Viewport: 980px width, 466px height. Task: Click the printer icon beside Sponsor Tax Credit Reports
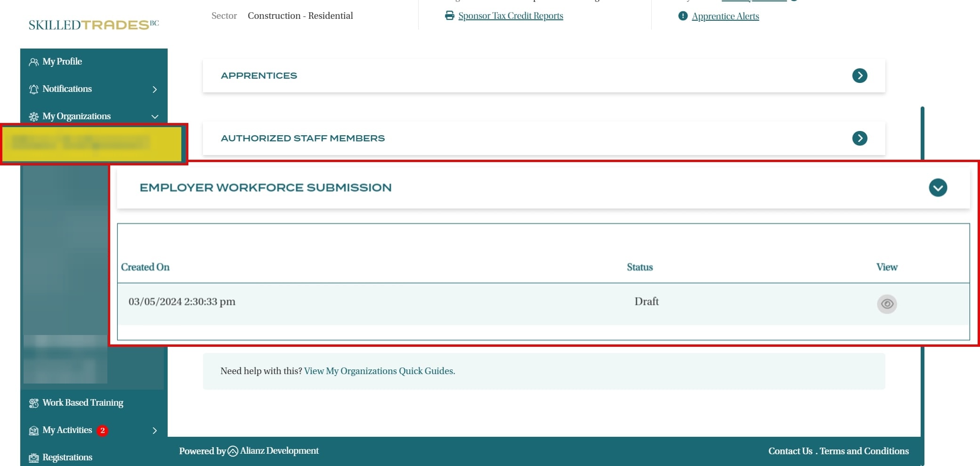(x=449, y=16)
